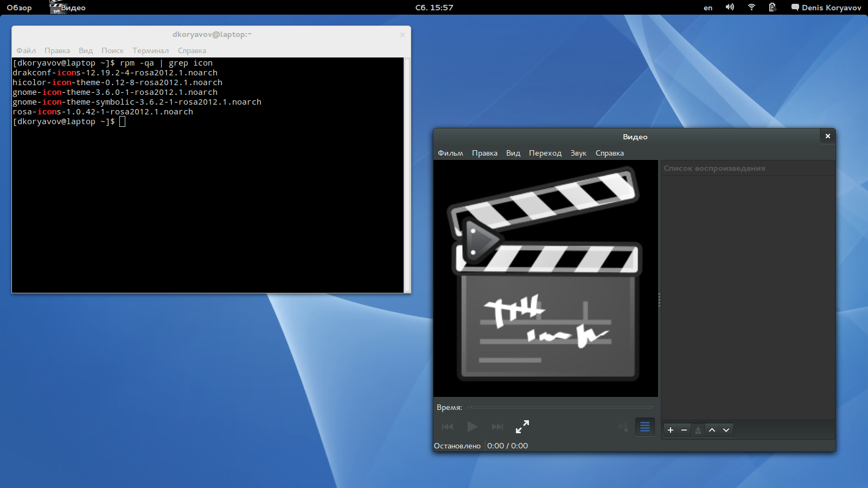Click the muted volume speaker icon
868x488 pixels.
coord(622,427)
